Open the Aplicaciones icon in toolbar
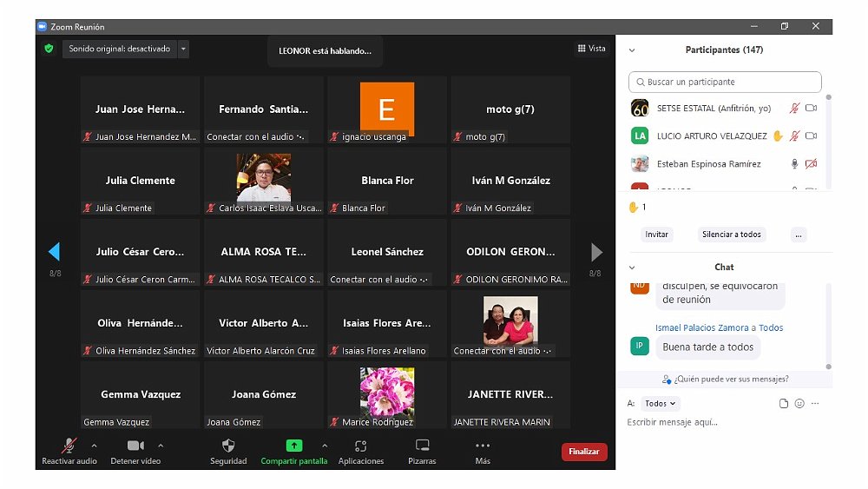 pos(361,446)
